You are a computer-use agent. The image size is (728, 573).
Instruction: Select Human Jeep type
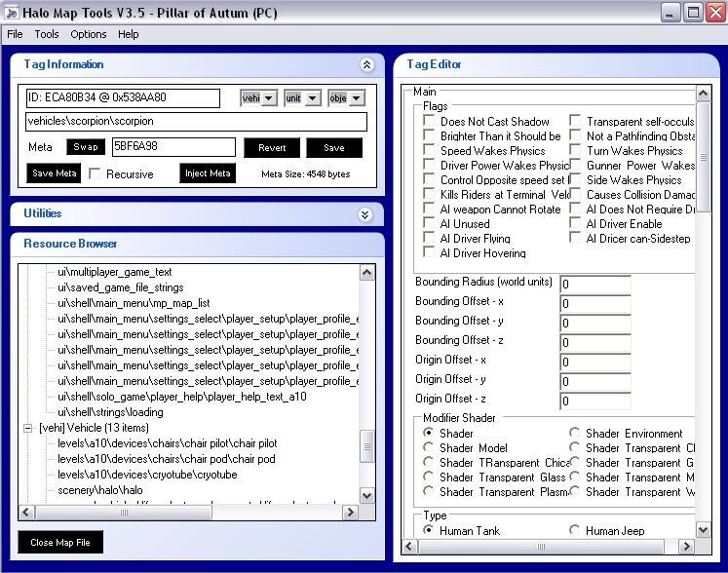(x=574, y=530)
